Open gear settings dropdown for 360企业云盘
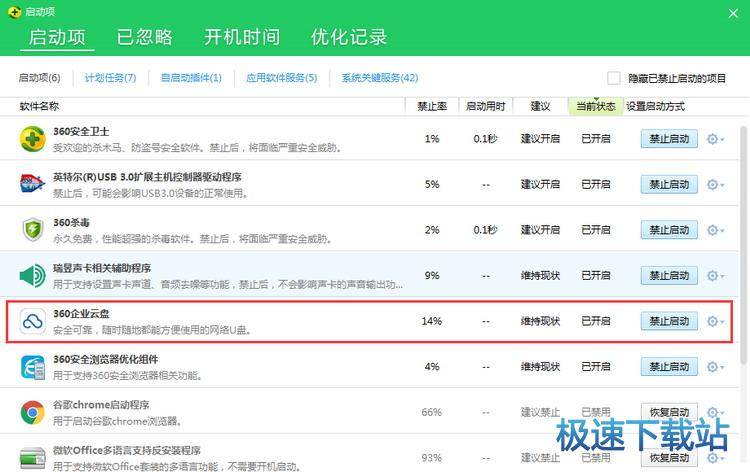This screenshot has width=750, height=472. point(715,321)
